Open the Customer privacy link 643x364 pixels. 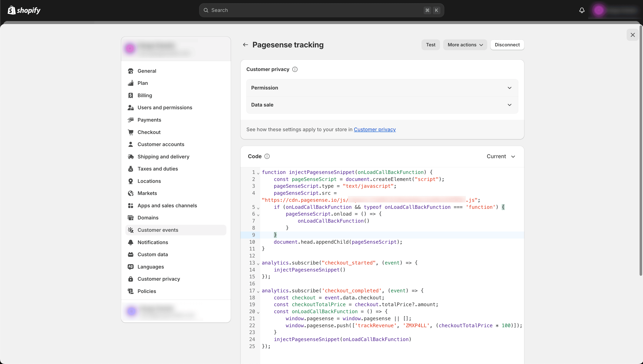pos(374,129)
